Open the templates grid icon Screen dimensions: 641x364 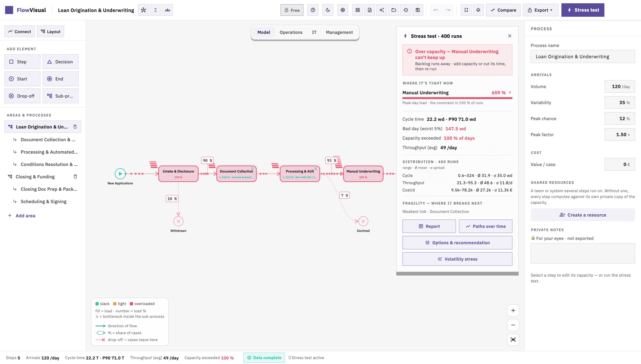[x=358, y=10]
